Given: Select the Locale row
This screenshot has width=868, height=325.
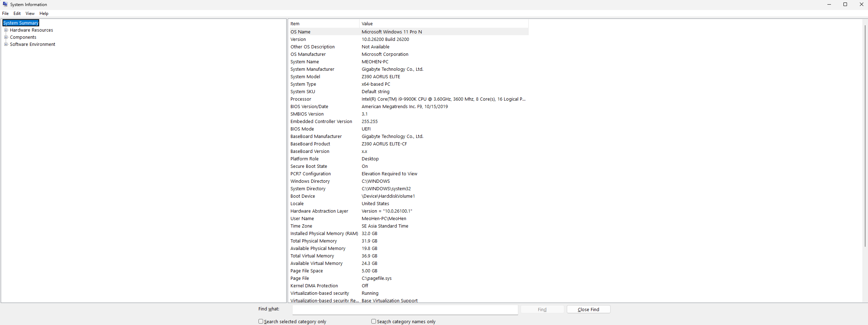Looking at the screenshot, I should click(x=408, y=204).
